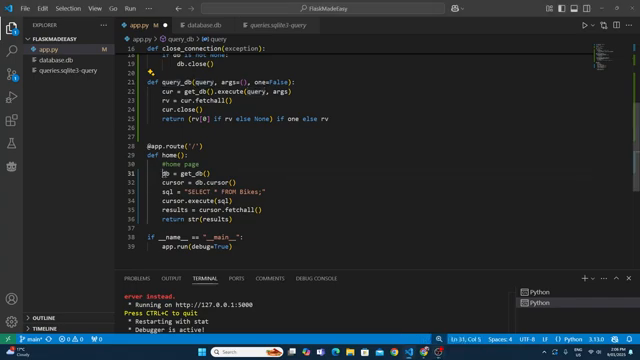Go back with the navigation arrow
This screenshot has height=360, width=640.
pos(178,9)
